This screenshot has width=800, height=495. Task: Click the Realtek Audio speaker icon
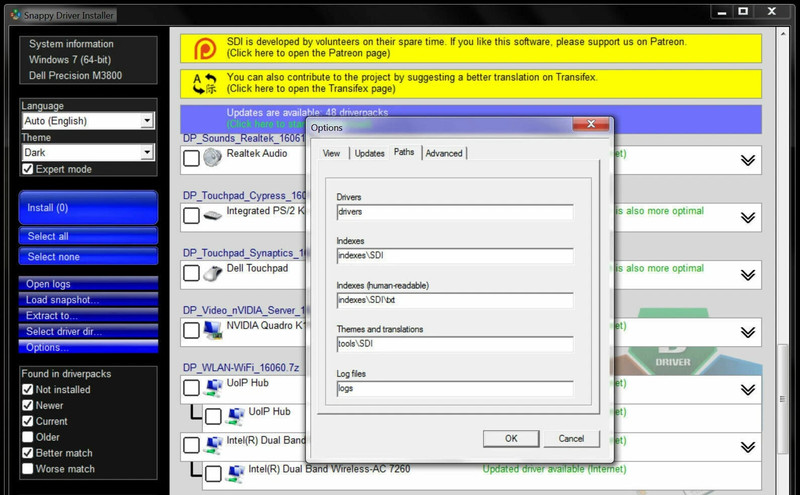[x=212, y=158]
